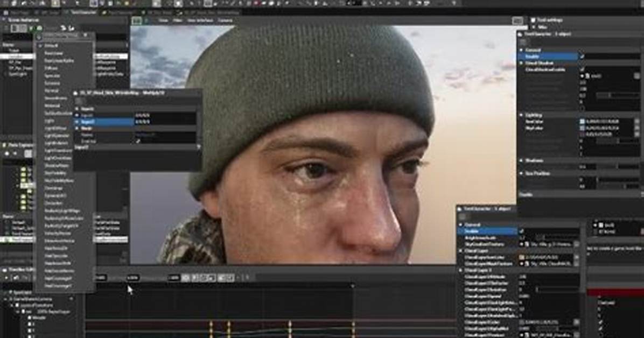Toggle Enable checkbox in the BrightnessScale sky panel
644x338 pixels.
click(521, 231)
